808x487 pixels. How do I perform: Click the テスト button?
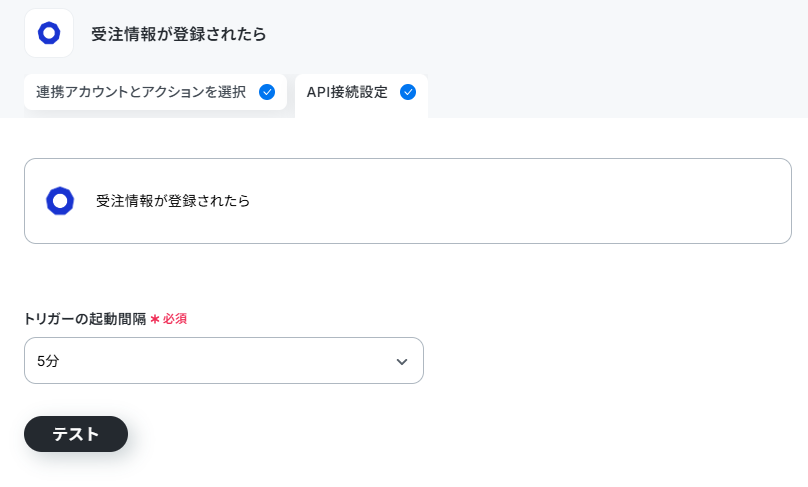tap(76, 434)
